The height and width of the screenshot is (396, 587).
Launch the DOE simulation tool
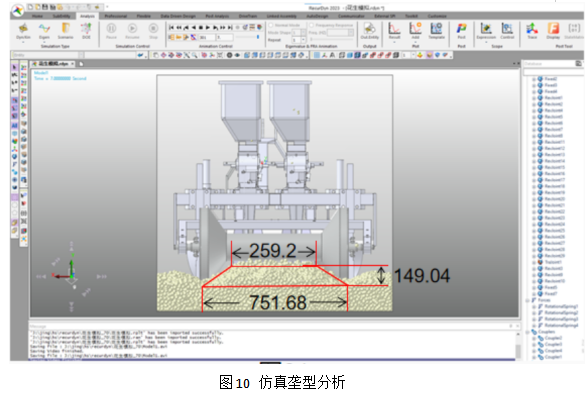click(86, 30)
